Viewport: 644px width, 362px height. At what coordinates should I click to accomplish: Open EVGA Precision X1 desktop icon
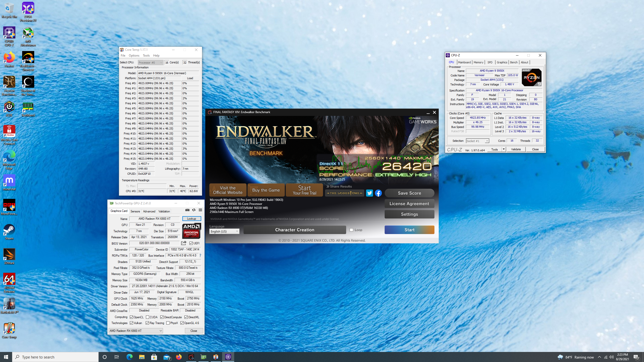pyautogui.click(x=28, y=12)
